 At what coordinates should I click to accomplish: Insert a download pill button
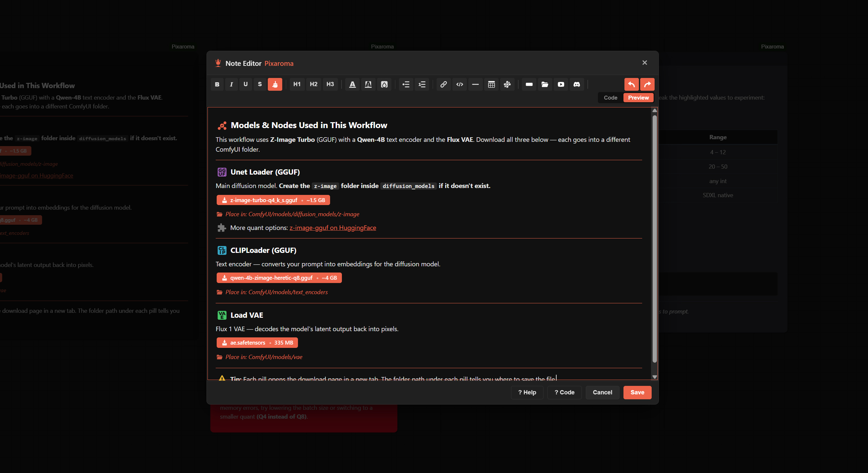pos(529,84)
